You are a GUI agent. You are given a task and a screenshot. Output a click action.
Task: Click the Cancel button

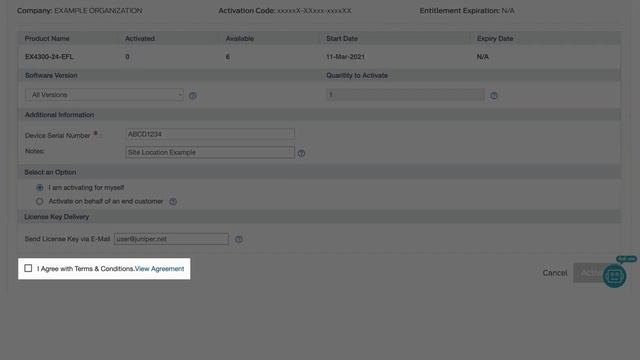pos(555,273)
